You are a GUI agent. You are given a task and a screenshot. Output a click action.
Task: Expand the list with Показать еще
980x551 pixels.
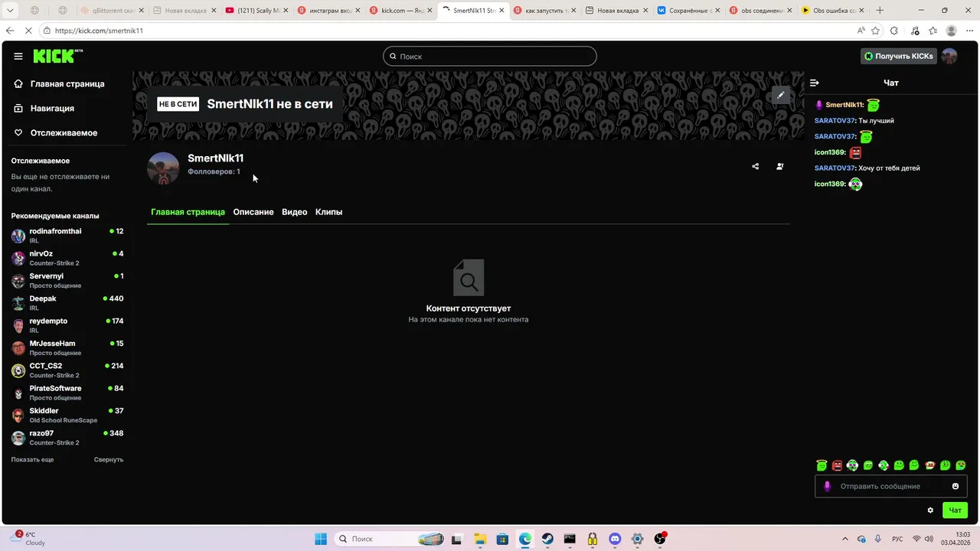coord(32,460)
